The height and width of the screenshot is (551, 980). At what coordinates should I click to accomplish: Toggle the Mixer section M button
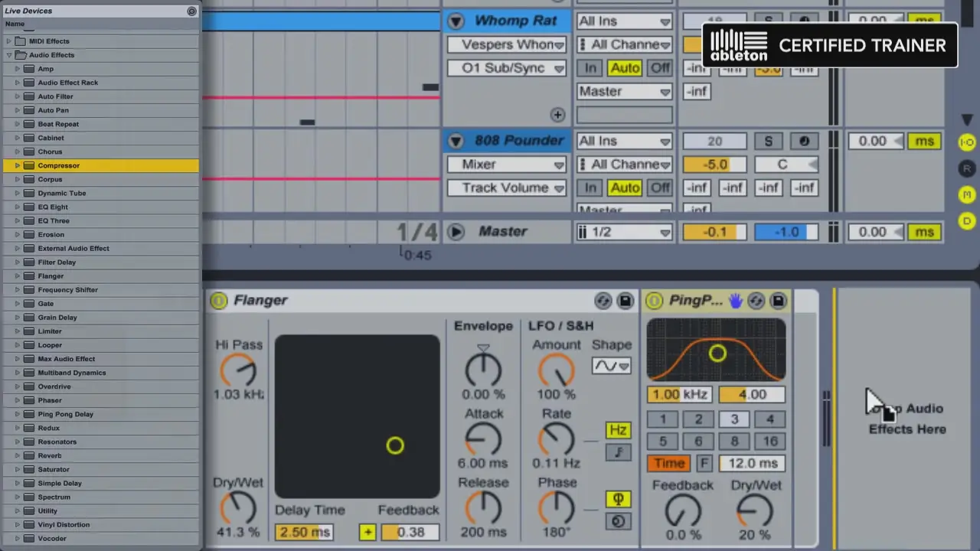tap(967, 194)
